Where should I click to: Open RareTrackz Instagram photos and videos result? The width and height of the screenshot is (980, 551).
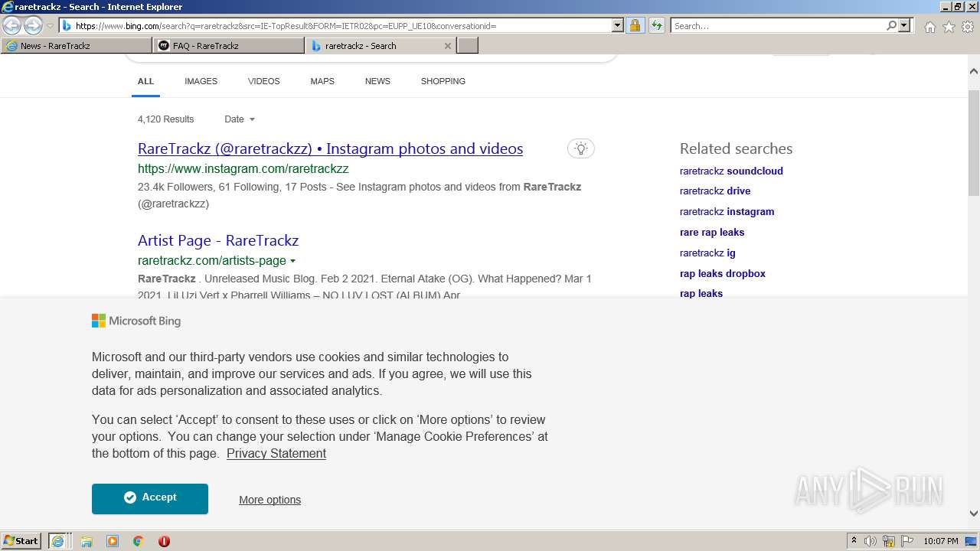click(x=330, y=148)
